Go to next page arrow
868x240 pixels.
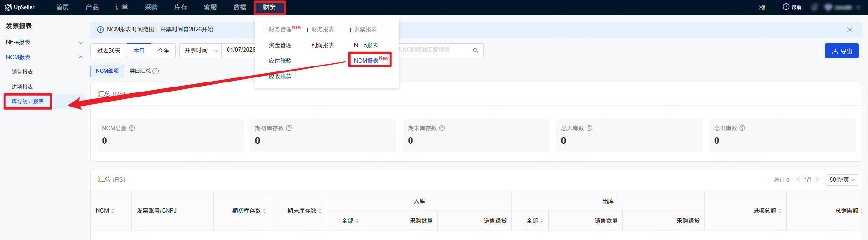tap(817, 179)
